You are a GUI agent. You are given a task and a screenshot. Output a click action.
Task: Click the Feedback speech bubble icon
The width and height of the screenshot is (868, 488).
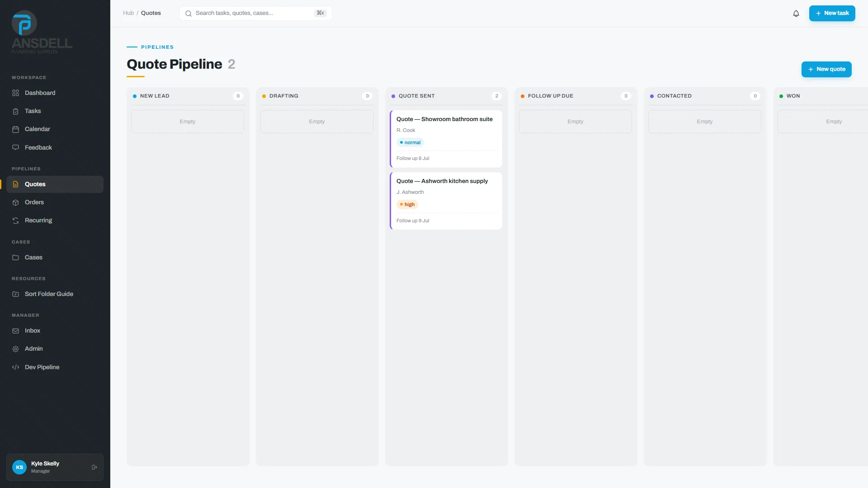click(x=16, y=148)
